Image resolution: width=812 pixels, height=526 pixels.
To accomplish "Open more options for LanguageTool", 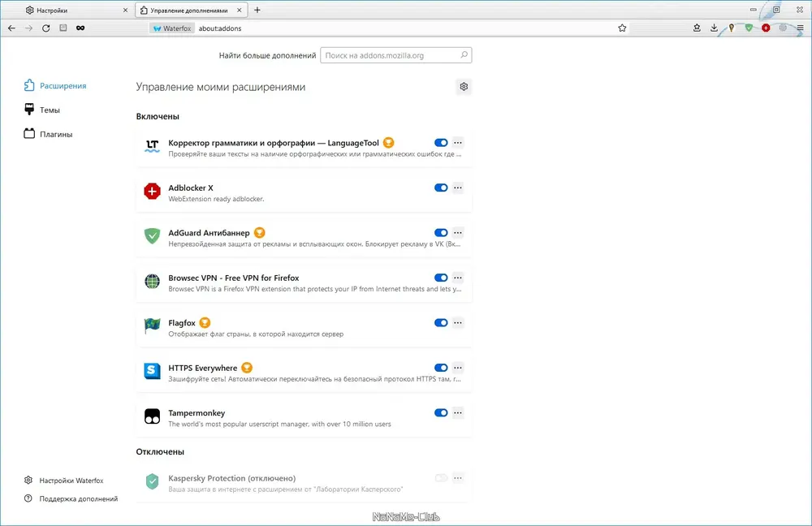I will (x=458, y=143).
